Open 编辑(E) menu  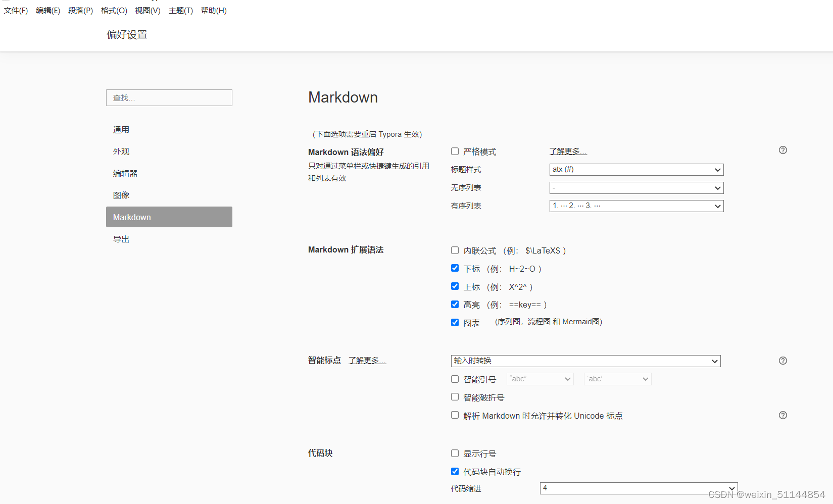point(48,11)
